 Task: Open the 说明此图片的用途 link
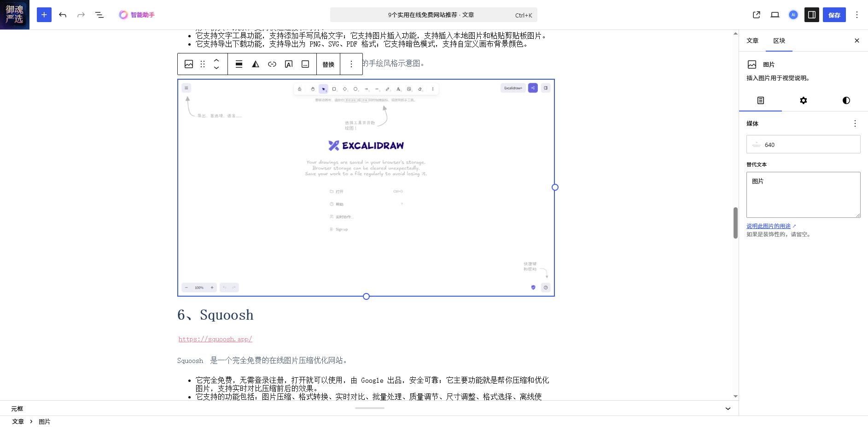(x=771, y=226)
